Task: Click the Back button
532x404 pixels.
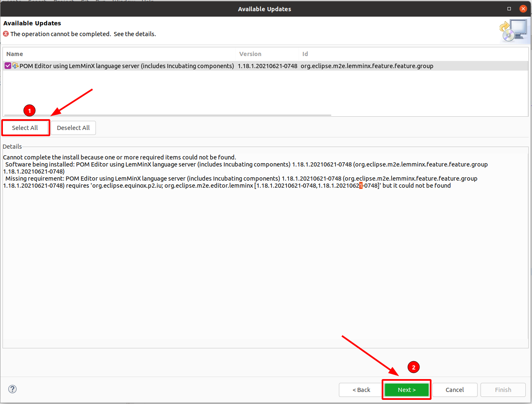Action: coord(361,390)
